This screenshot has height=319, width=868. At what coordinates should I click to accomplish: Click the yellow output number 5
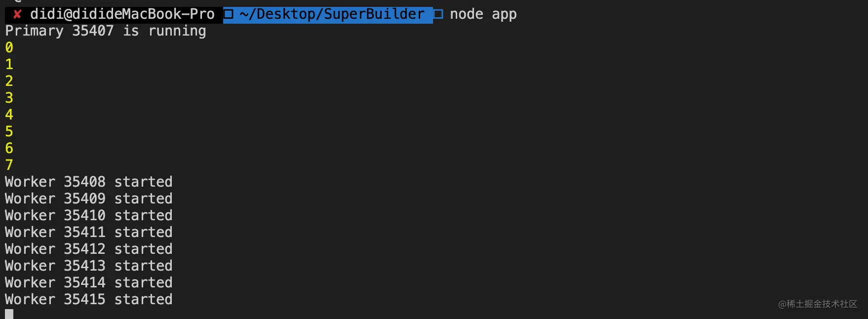click(x=9, y=132)
